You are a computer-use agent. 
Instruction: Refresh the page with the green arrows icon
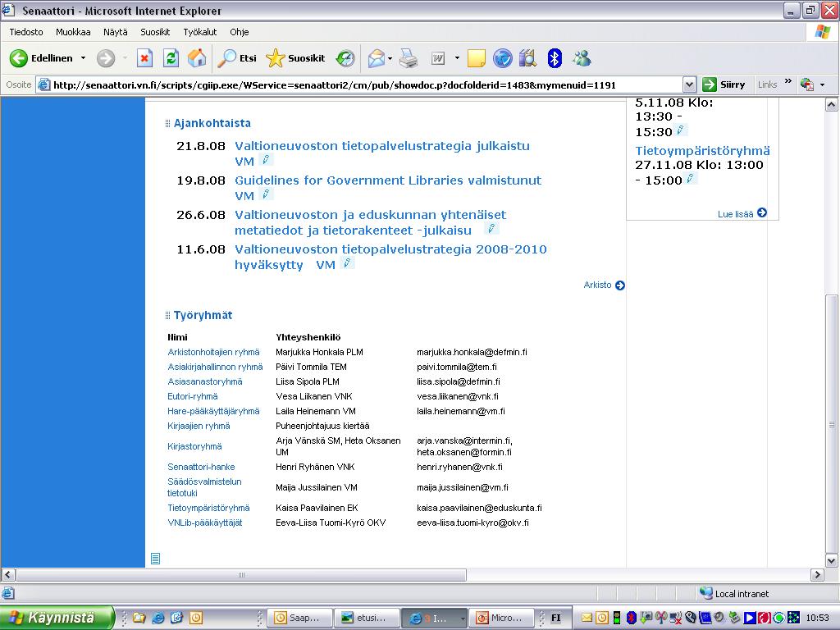171,58
